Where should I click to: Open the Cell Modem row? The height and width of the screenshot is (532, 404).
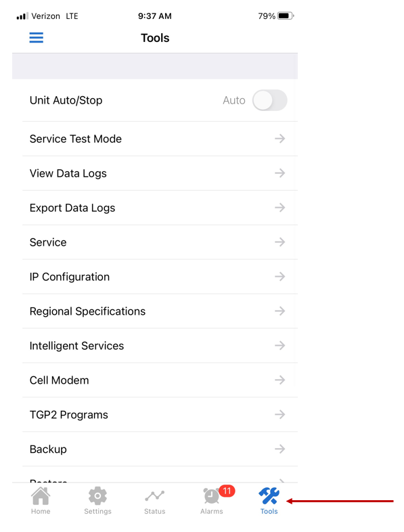[160, 380]
